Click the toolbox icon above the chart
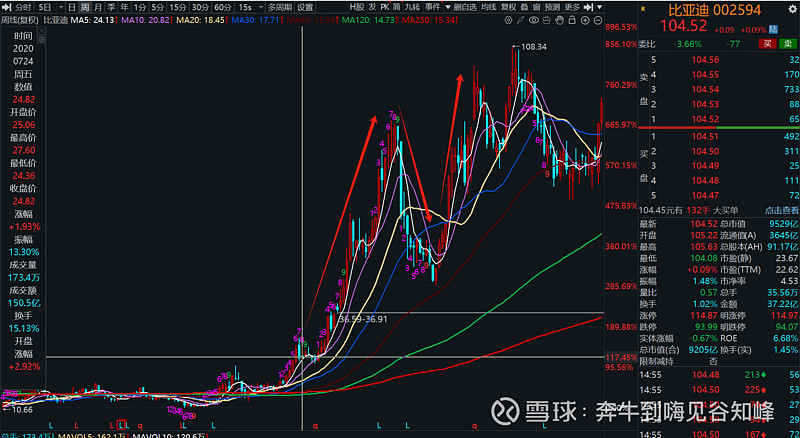This screenshot has height=438, width=800. (546, 20)
